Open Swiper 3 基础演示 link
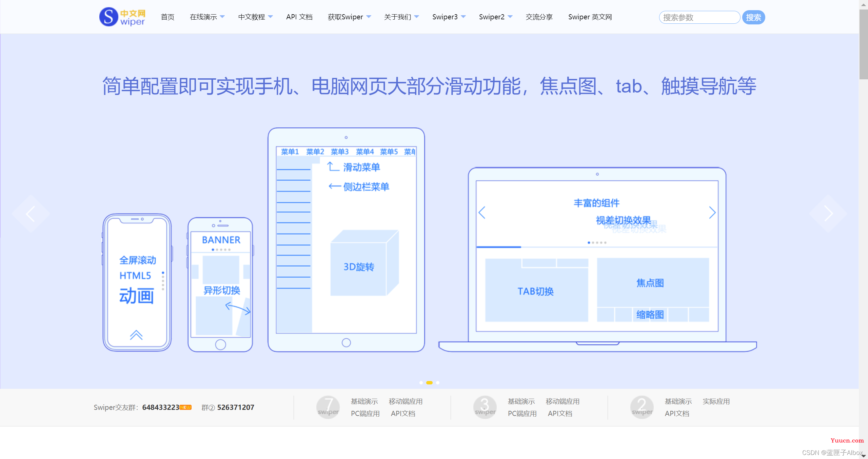The width and height of the screenshot is (868, 459). pos(521,401)
